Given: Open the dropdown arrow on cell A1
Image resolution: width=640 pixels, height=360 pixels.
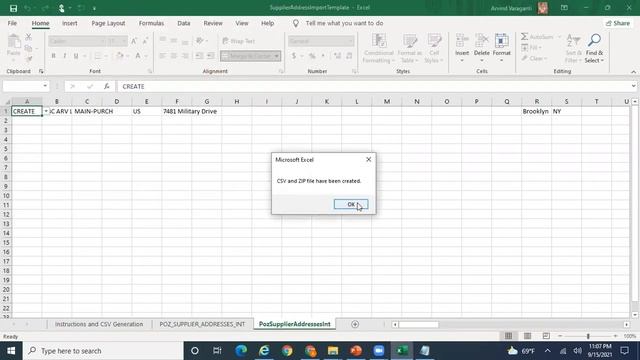Looking at the screenshot, I should [x=46, y=111].
